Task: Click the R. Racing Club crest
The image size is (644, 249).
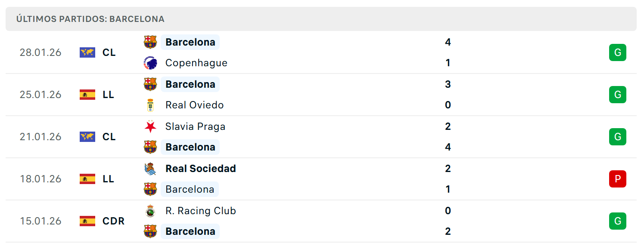Action: coord(150,211)
